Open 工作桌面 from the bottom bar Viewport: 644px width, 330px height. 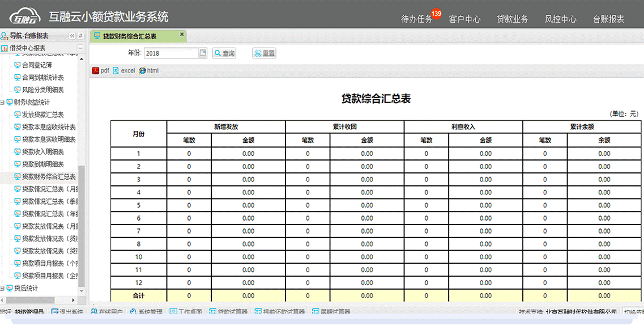[186, 311]
